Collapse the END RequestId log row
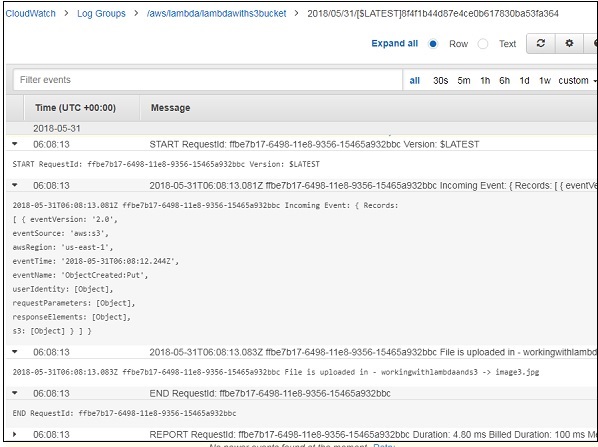The image size is (598, 447). pos(15,393)
